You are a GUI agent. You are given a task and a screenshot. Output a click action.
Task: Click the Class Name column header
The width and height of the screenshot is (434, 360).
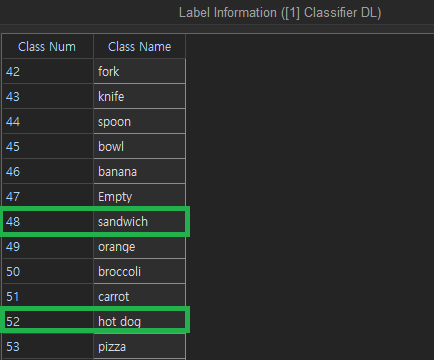click(139, 46)
